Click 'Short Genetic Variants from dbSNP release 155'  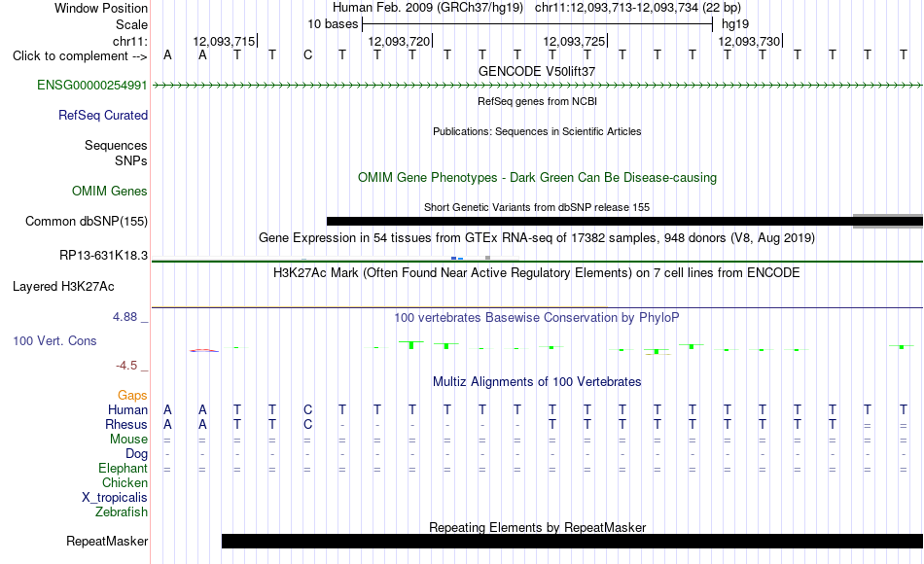click(x=537, y=207)
